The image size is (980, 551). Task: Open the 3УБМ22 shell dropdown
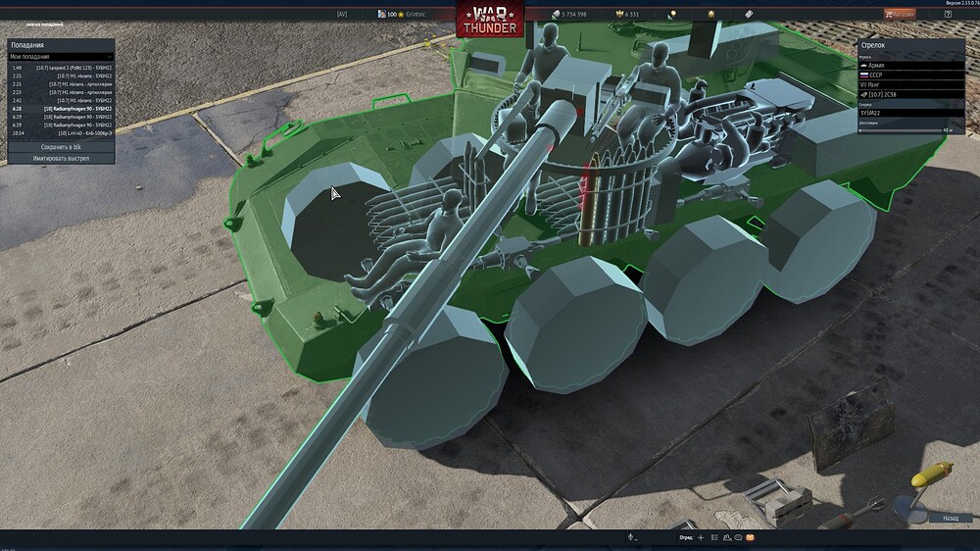(910, 113)
